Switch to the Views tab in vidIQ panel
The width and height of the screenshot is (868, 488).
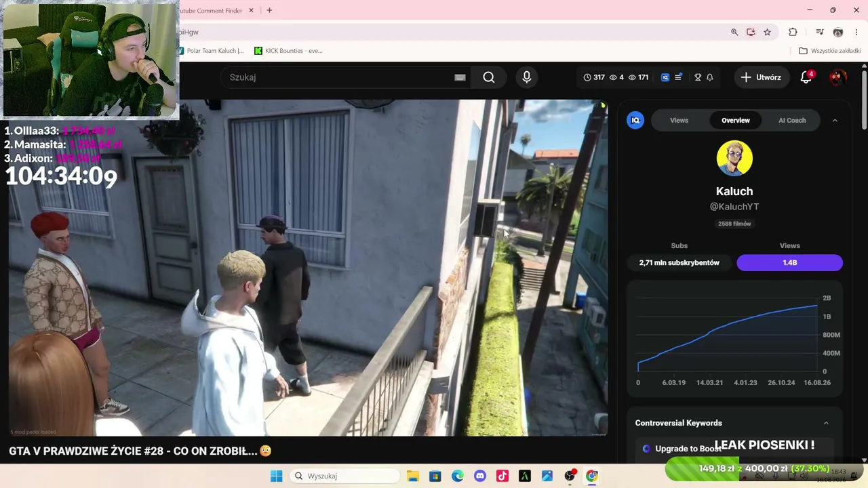(x=679, y=121)
